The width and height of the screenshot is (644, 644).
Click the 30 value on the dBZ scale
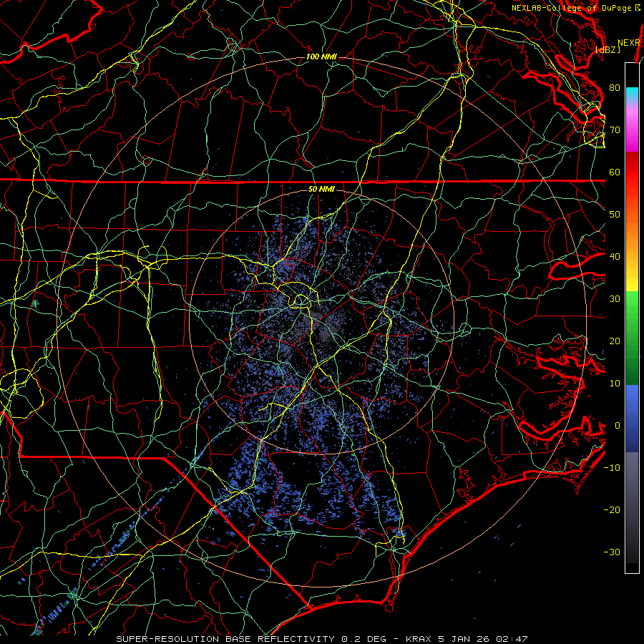pos(615,299)
